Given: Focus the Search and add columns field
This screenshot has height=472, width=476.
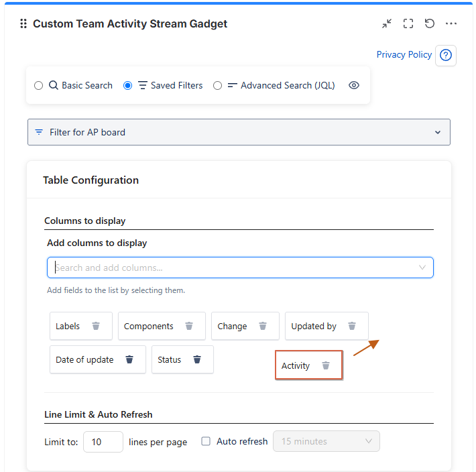Looking at the screenshot, I should click(240, 268).
